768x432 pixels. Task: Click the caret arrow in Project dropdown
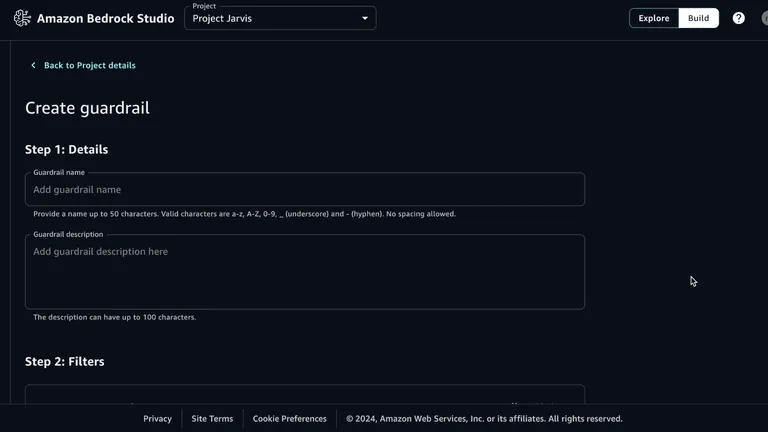click(365, 18)
